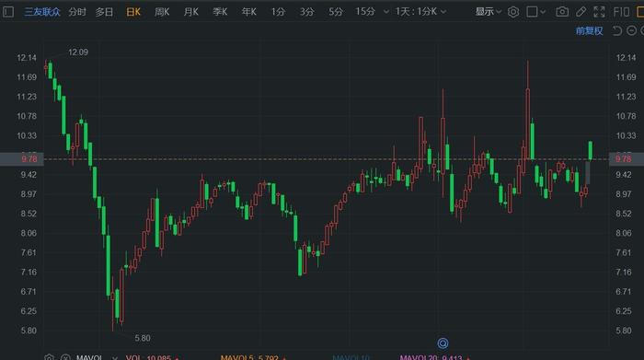Viewport: 644px width, 360px height.
Task: Click the 三友联众 stock name
Action: [x=42, y=12]
